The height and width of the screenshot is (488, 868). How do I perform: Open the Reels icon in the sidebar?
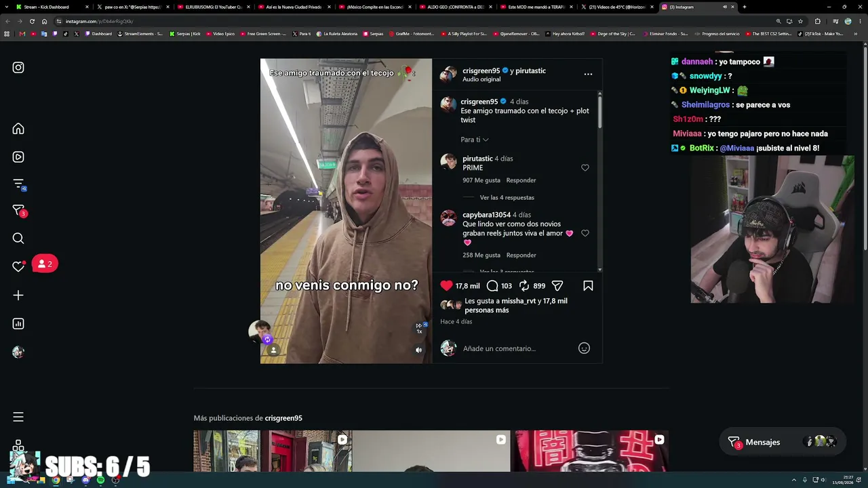tap(18, 157)
